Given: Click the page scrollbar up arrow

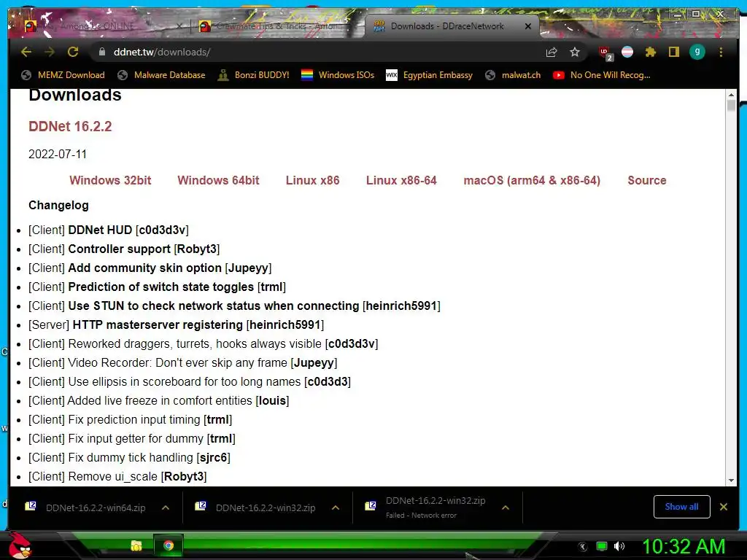Looking at the screenshot, I should (x=731, y=96).
